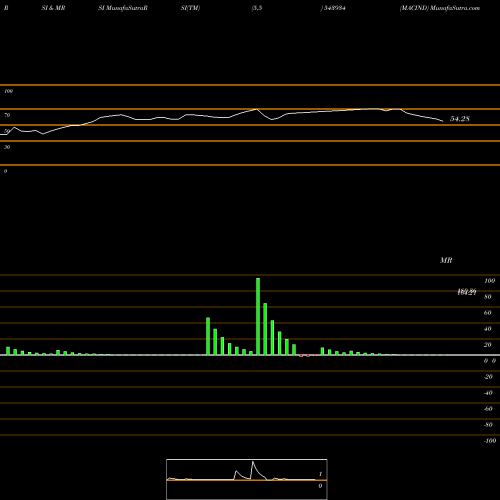Click the MR axis label -80
The height and width of the screenshot is (500, 500).
pyautogui.click(x=488, y=425)
